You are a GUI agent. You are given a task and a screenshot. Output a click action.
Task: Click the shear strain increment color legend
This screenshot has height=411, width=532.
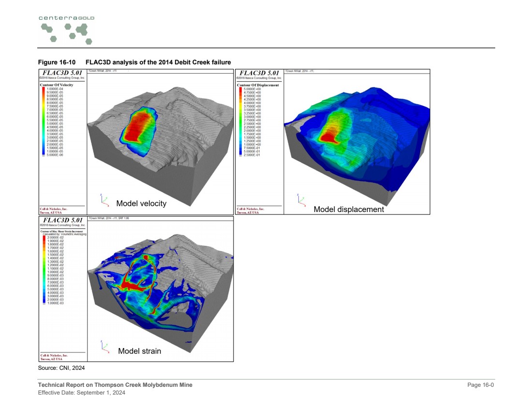[x=44, y=270]
